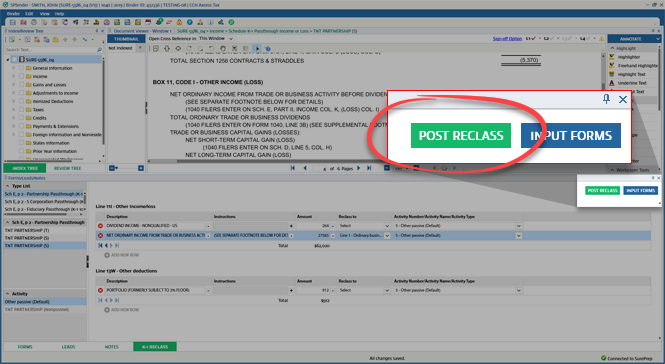Click ADD NEW ROW under Line 13W
665x364 pixels.
(122, 310)
